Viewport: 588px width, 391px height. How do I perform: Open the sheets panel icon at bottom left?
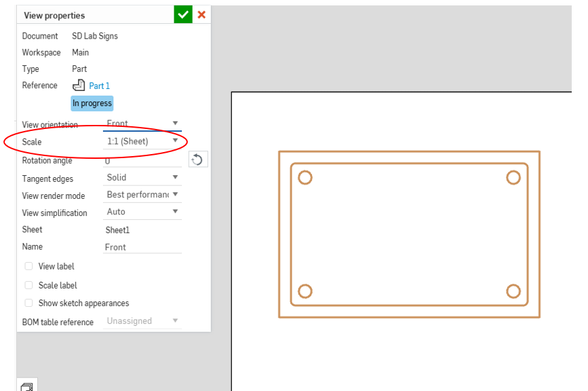pos(26,386)
